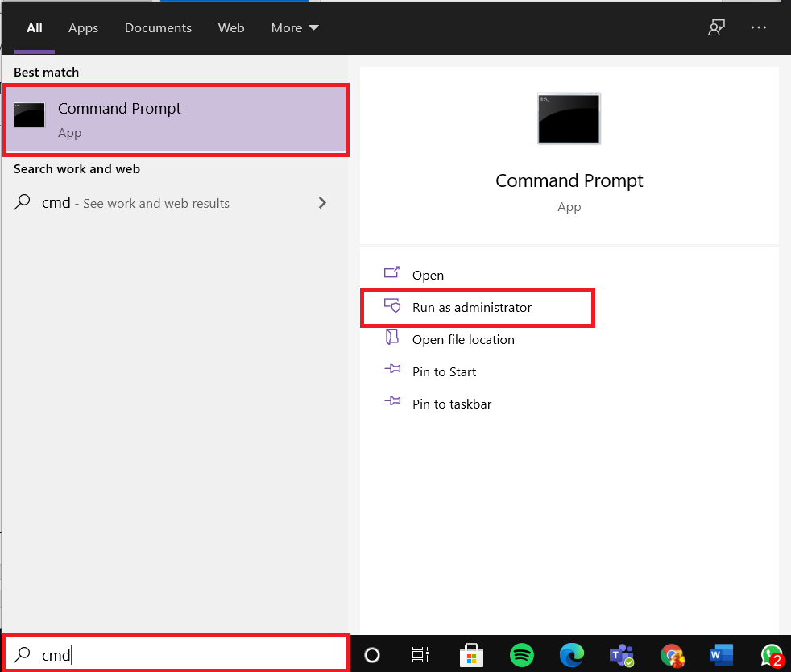Select Run as administrator

point(471,307)
